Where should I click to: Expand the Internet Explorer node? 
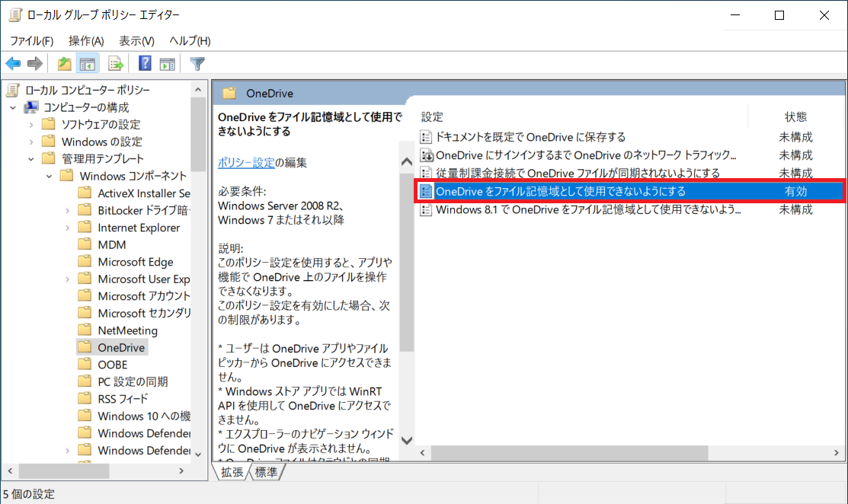tap(67, 228)
